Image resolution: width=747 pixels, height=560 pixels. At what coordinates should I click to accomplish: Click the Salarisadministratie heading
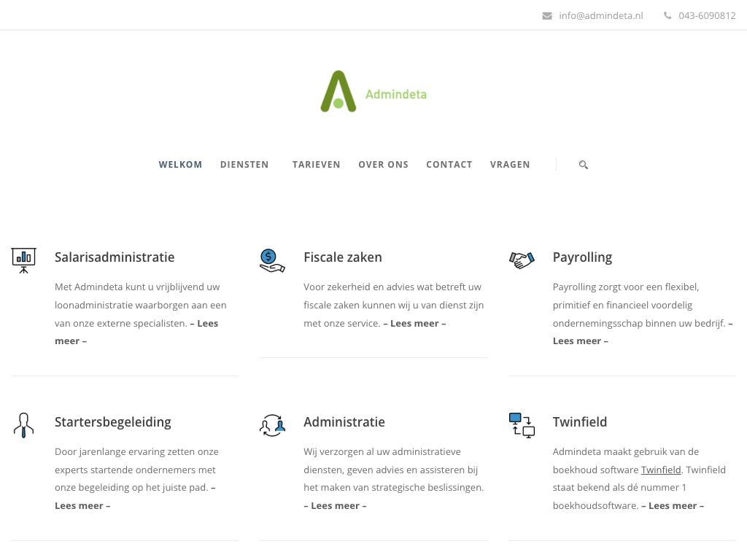coord(115,257)
